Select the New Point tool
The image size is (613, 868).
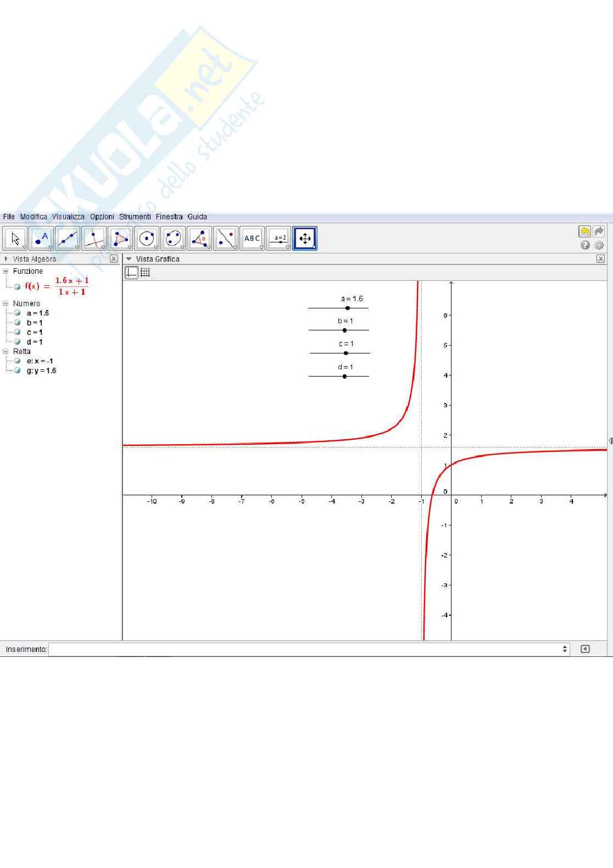coord(41,239)
